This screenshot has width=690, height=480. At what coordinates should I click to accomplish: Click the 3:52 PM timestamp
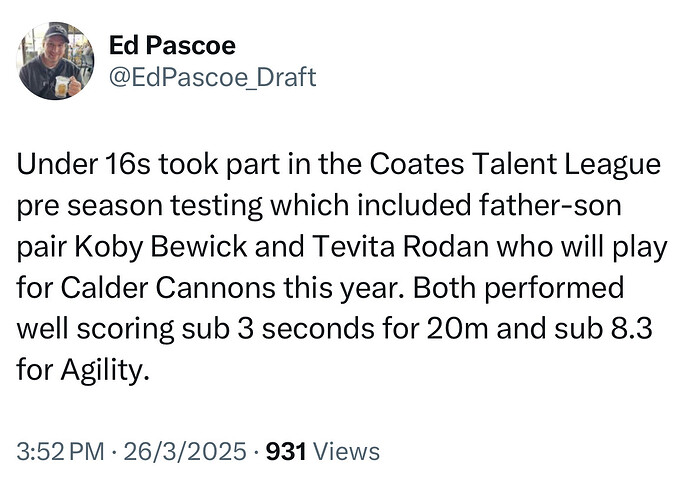point(61,451)
